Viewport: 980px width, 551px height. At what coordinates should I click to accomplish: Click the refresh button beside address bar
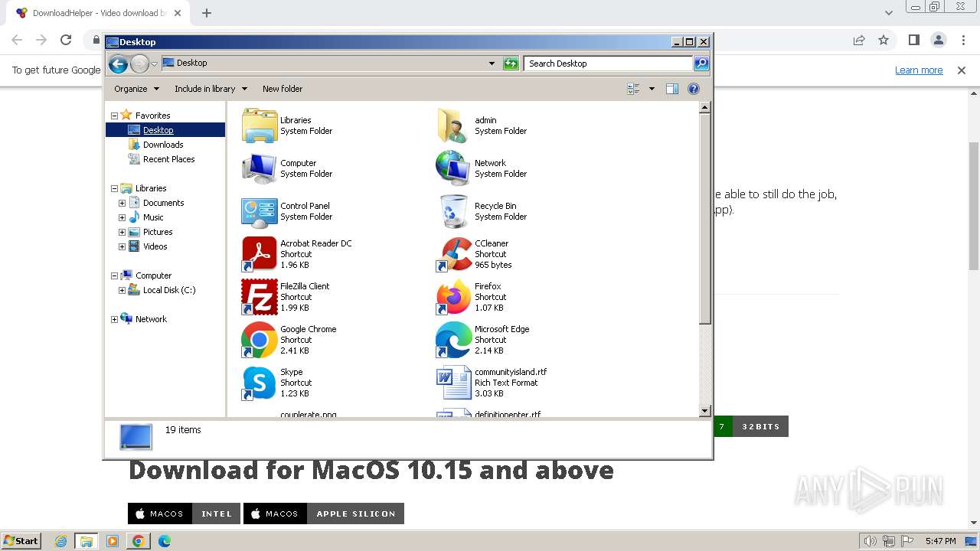point(511,64)
